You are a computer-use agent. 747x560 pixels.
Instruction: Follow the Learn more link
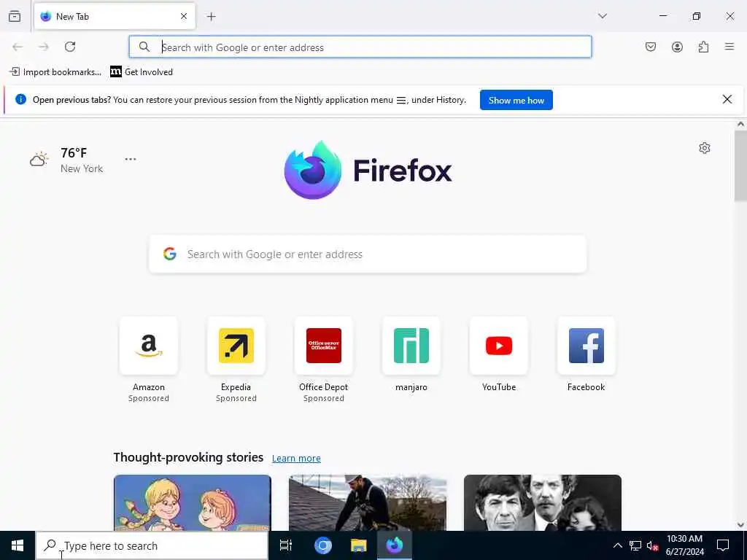click(x=296, y=458)
